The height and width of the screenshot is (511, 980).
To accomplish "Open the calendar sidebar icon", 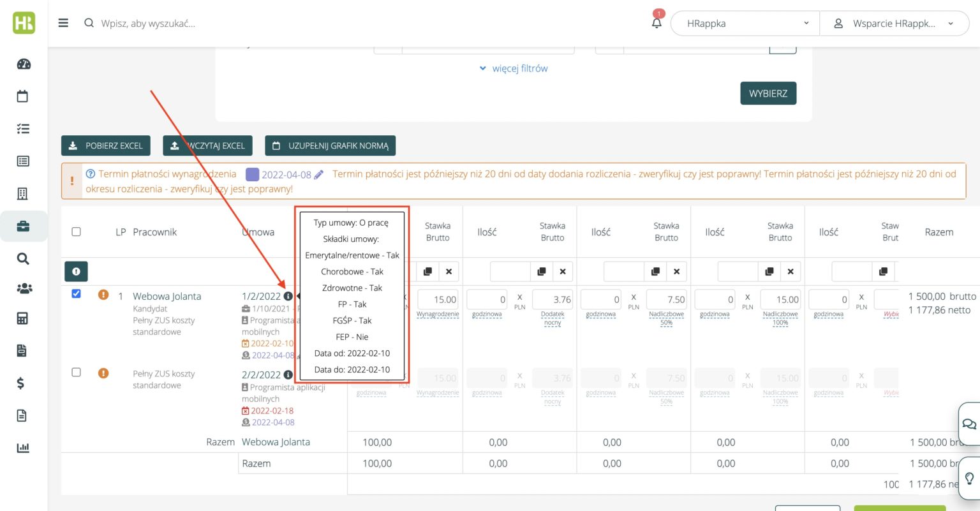I will click(23, 96).
